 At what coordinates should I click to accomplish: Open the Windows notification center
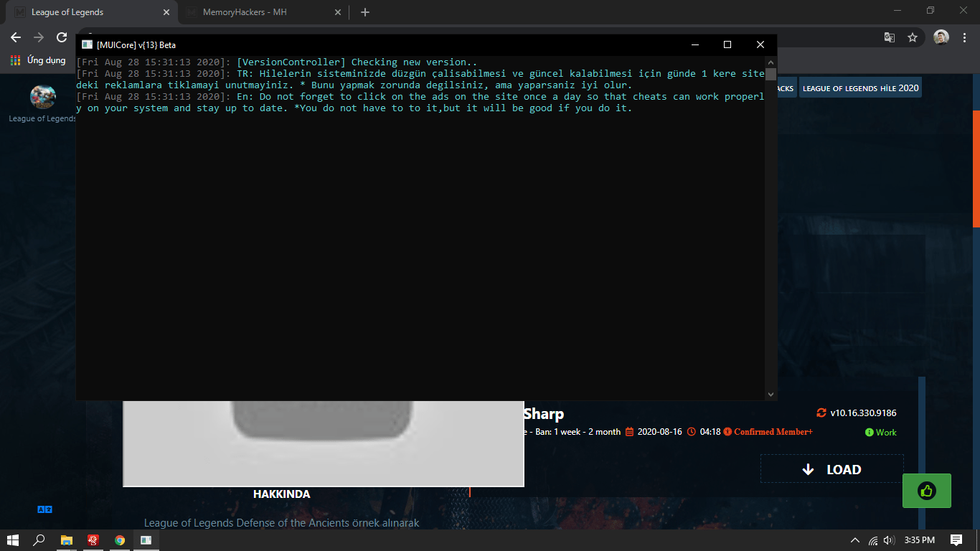[x=956, y=540]
